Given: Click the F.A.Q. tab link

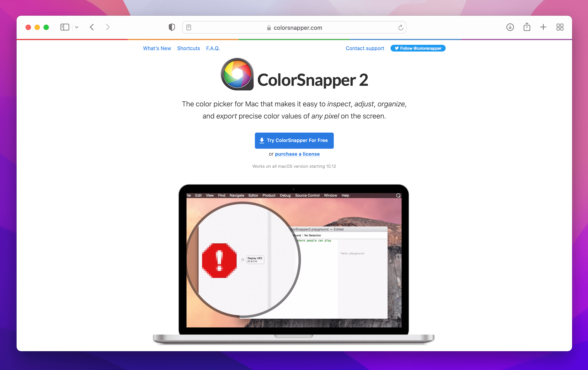Looking at the screenshot, I should tap(213, 48).
